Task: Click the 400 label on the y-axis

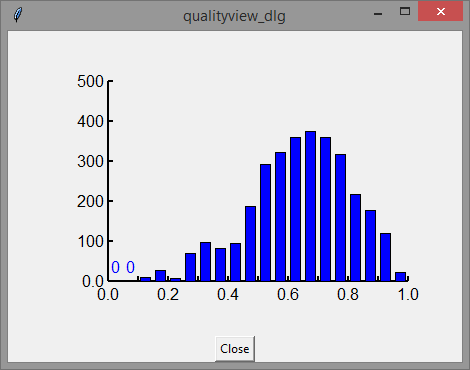Action: [90, 121]
